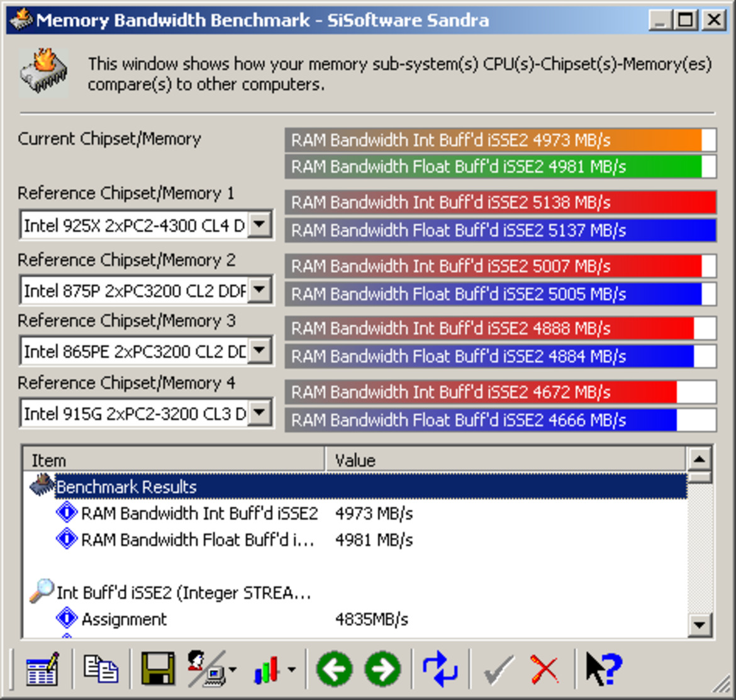This screenshot has width=736, height=700.
Task: Click the title bar application icon
Action: (x=21, y=19)
